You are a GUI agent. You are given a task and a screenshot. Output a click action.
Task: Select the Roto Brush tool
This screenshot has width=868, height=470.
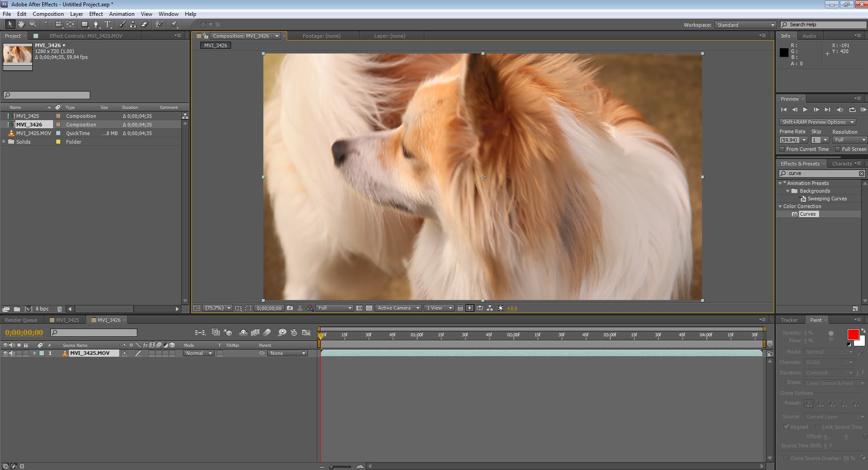(x=159, y=24)
